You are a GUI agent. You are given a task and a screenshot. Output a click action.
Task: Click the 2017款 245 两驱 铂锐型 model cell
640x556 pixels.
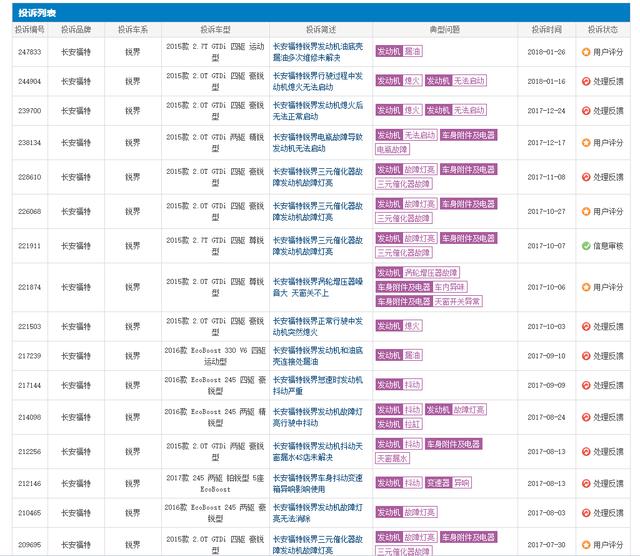(x=215, y=483)
